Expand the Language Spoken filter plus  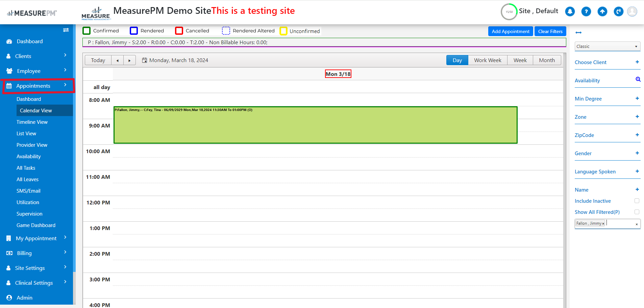tap(637, 171)
